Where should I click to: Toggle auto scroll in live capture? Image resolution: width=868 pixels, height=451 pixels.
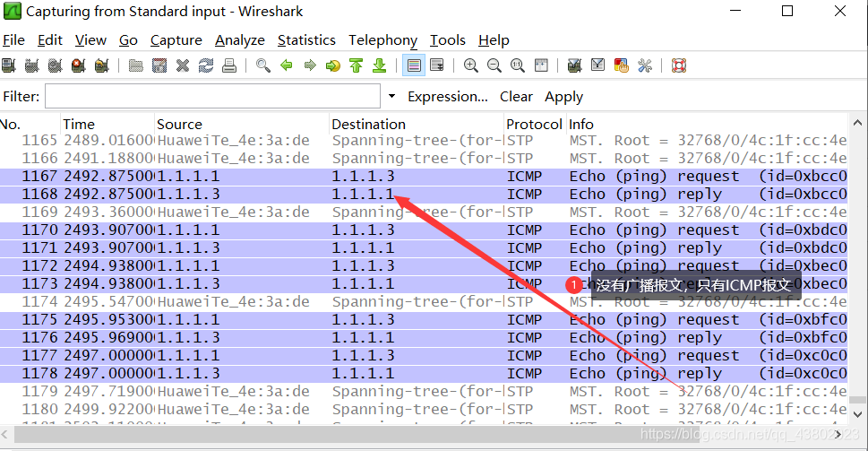click(x=437, y=65)
